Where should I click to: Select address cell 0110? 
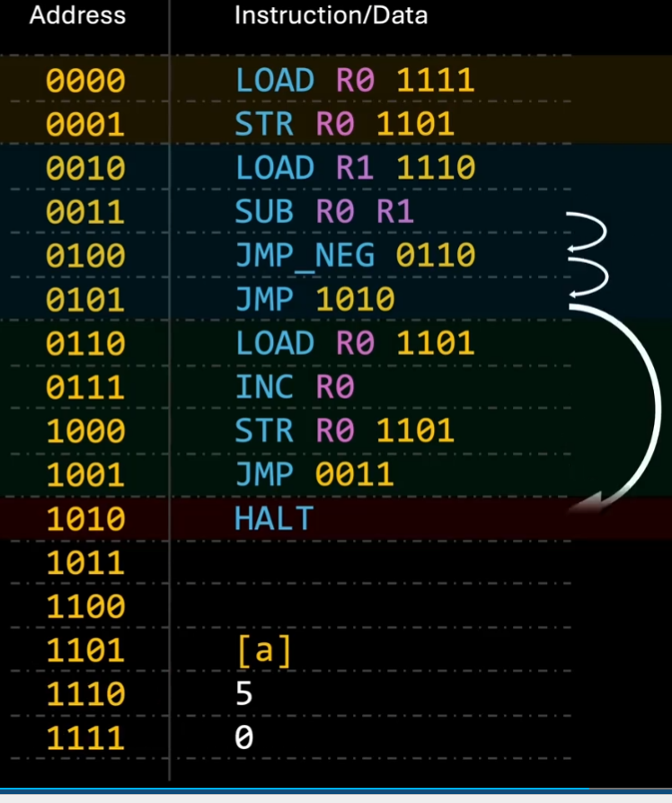[85, 343]
